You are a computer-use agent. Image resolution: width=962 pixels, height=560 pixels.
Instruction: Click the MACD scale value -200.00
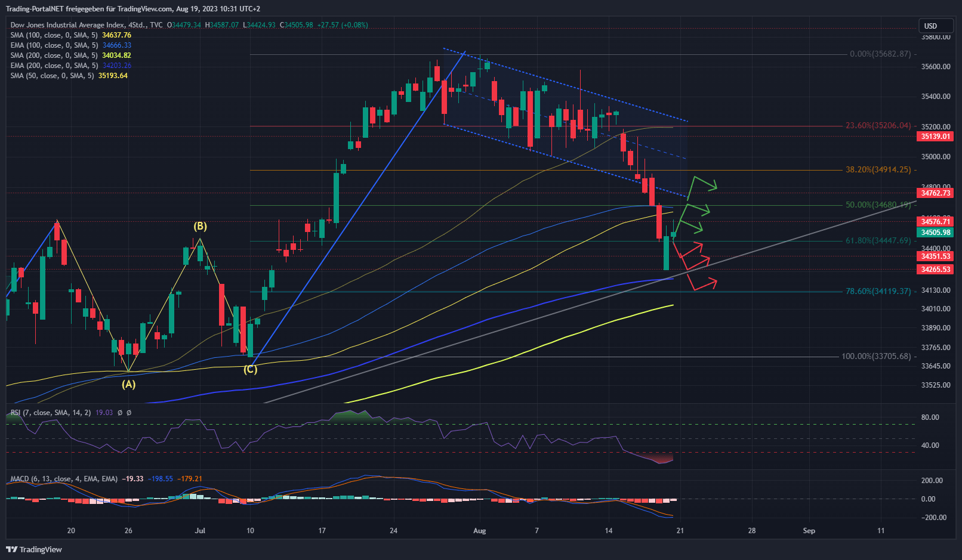933,518
